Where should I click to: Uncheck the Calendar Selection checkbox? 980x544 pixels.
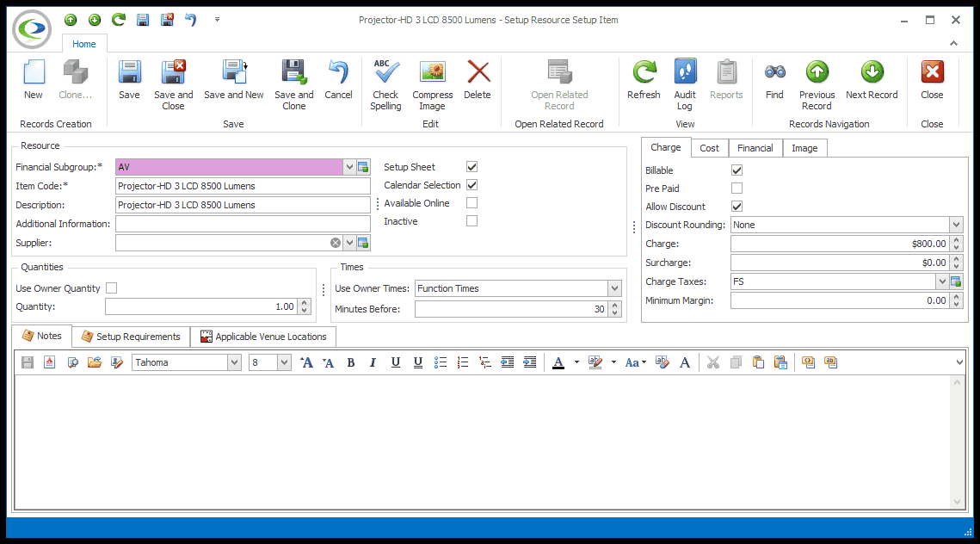472,185
